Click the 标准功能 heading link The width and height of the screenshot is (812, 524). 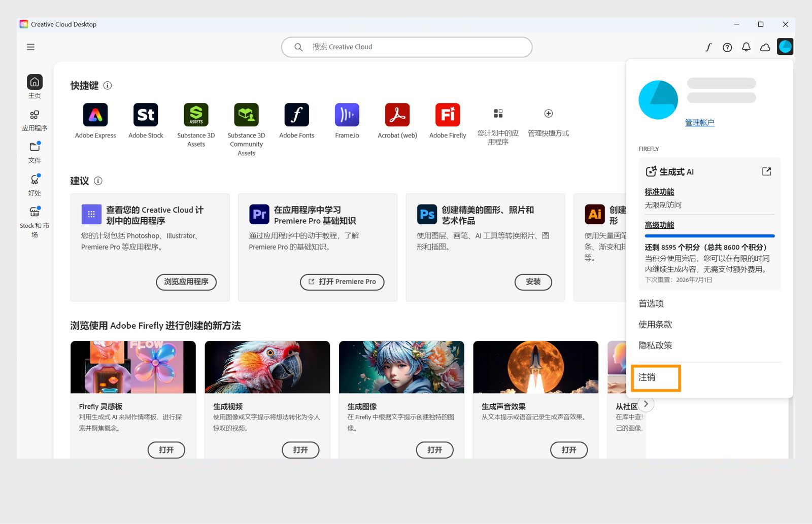(659, 192)
